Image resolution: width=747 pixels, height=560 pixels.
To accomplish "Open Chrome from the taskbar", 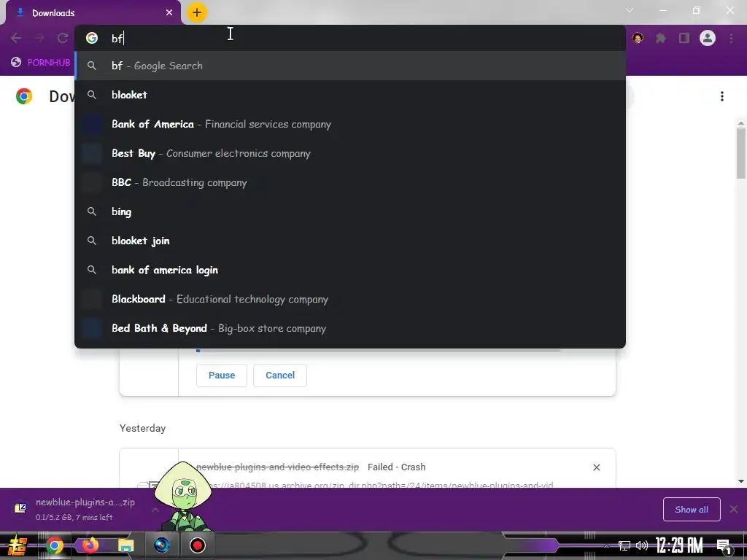I will click(54, 545).
